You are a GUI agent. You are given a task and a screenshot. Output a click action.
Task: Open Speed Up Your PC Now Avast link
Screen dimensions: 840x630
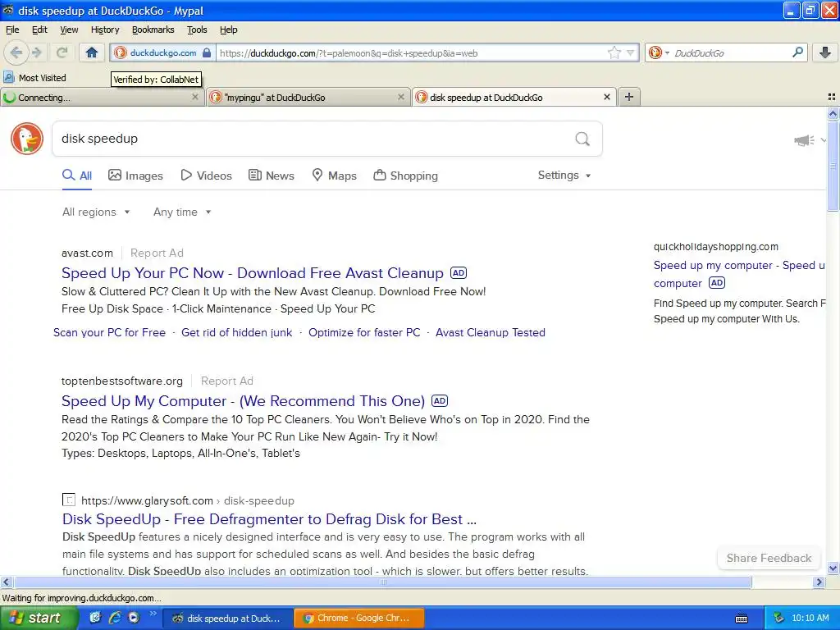coord(253,273)
